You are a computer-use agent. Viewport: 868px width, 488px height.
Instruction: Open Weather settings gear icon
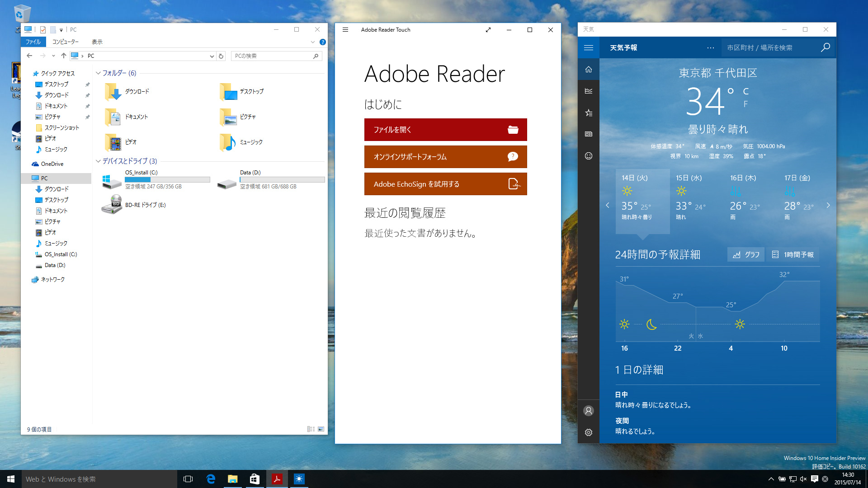click(x=588, y=432)
